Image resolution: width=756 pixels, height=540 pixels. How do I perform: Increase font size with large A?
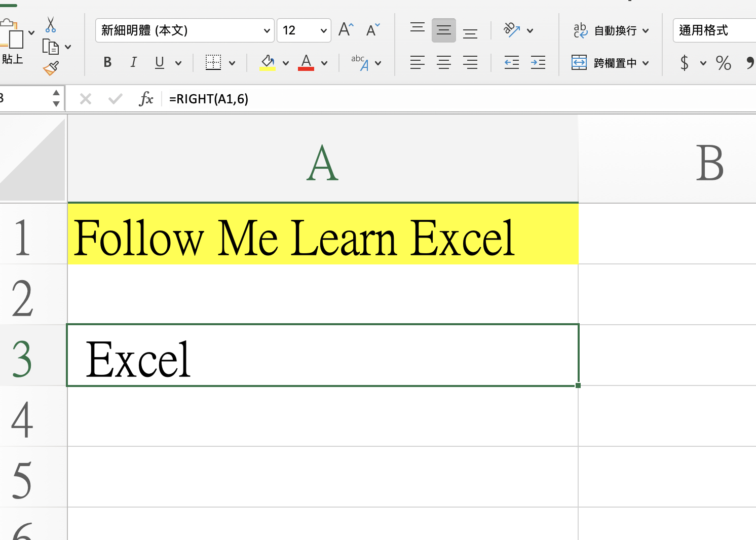(346, 30)
